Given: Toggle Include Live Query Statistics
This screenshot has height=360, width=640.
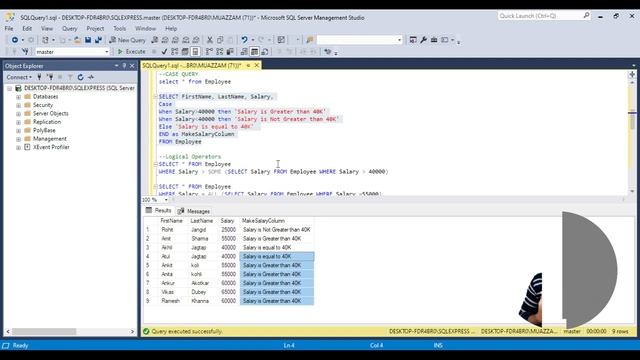Looking at the screenshot, I should click(220, 52).
